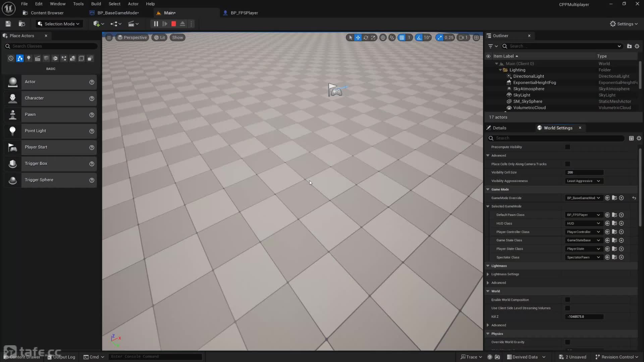Switch to BP_BaseGameMode tab
The image size is (644, 362).
click(118, 13)
